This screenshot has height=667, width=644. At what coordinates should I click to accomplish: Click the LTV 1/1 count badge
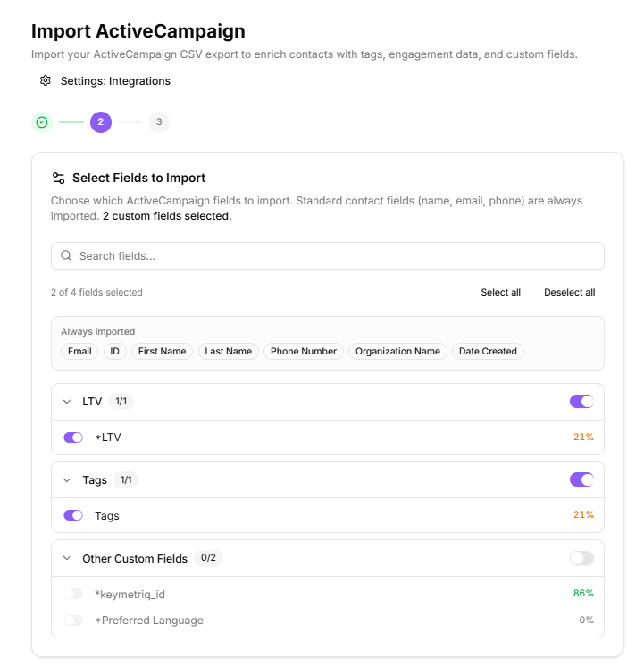121,401
